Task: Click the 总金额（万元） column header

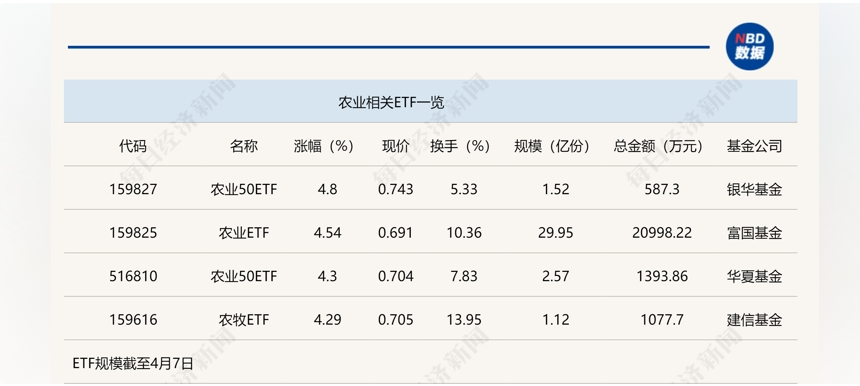Action: [x=658, y=146]
